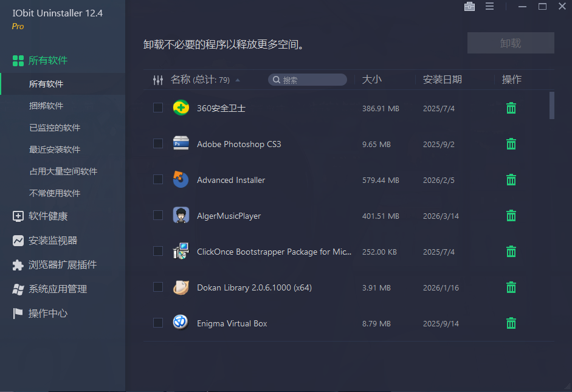Sort the list by the 大小 column
572x392 pixels.
373,80
